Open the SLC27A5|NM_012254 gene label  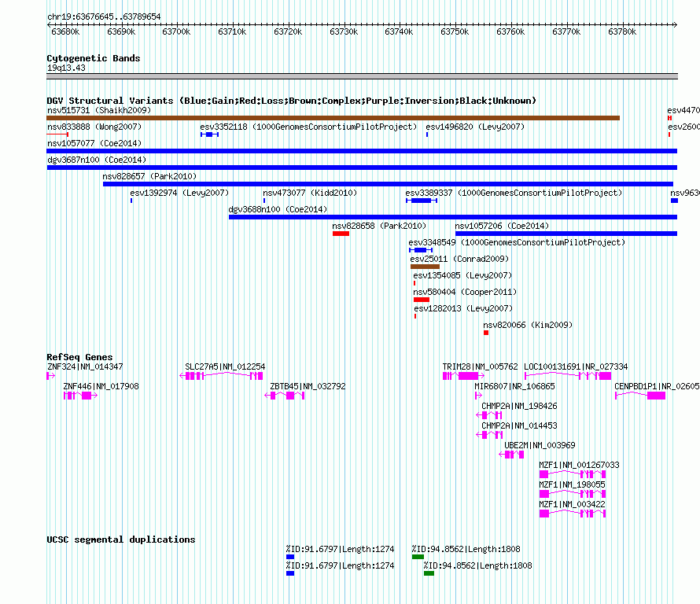225,366
